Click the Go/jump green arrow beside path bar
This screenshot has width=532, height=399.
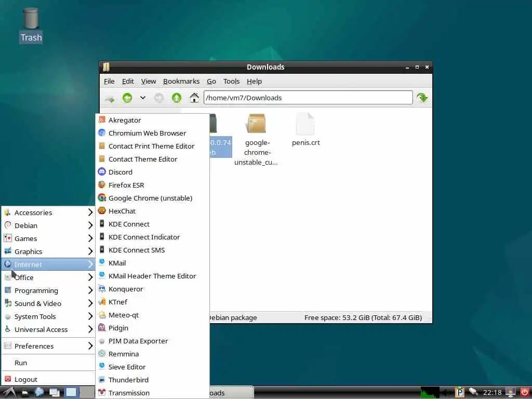(x=422, y=98)
